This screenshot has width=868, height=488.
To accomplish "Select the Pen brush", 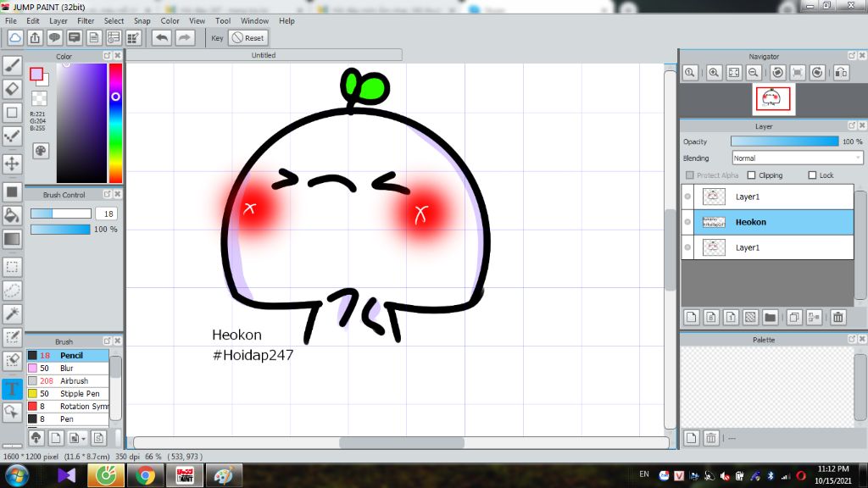I will pos(68,419).
